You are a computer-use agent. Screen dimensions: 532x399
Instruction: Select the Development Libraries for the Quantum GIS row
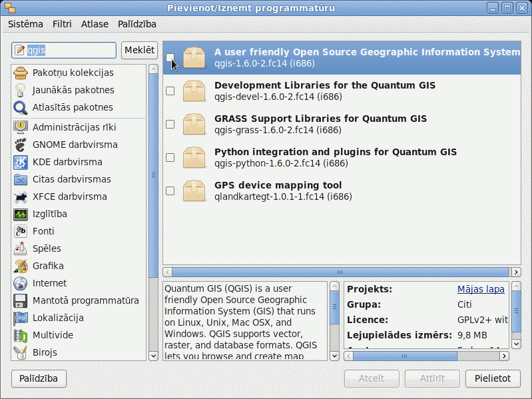[x=342, y=91]
